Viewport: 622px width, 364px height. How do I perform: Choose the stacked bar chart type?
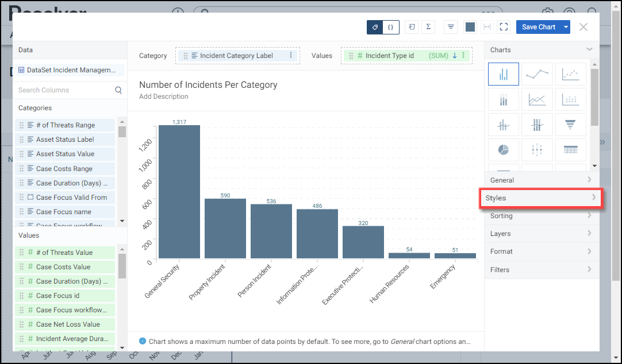click(x=503, y=100)
